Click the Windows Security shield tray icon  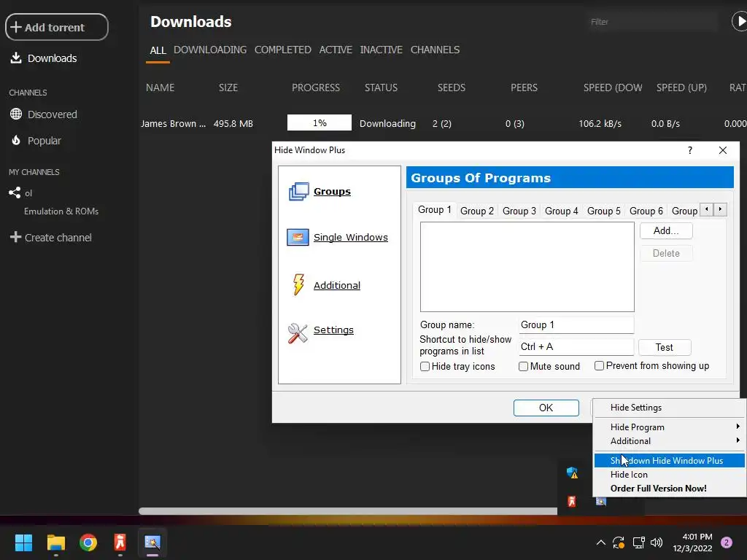point(572,472)
